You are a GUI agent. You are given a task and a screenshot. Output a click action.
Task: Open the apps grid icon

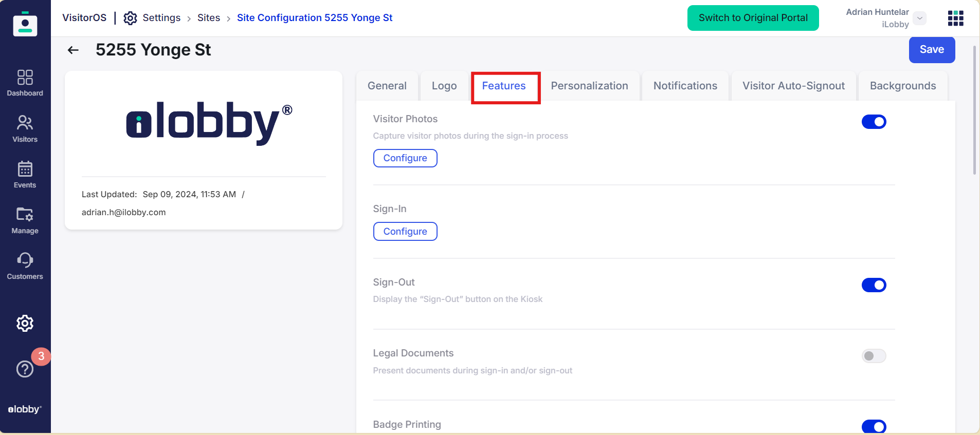pos(955,18)
